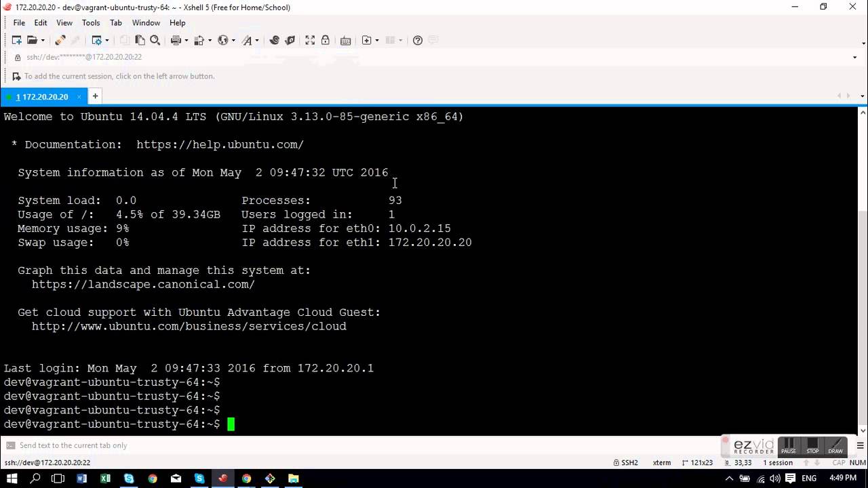Viewport: 868px width, 488px height.
Task: Click the Disconnect plug icon
Action: point(60,41)
